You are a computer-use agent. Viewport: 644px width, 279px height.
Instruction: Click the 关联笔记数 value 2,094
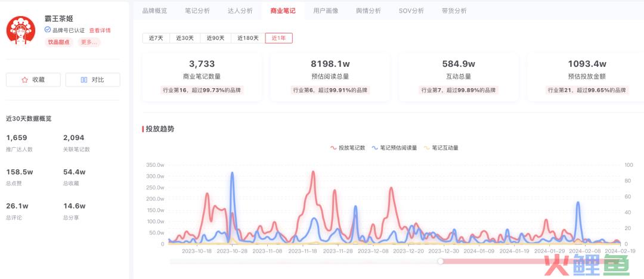point(74,138)
